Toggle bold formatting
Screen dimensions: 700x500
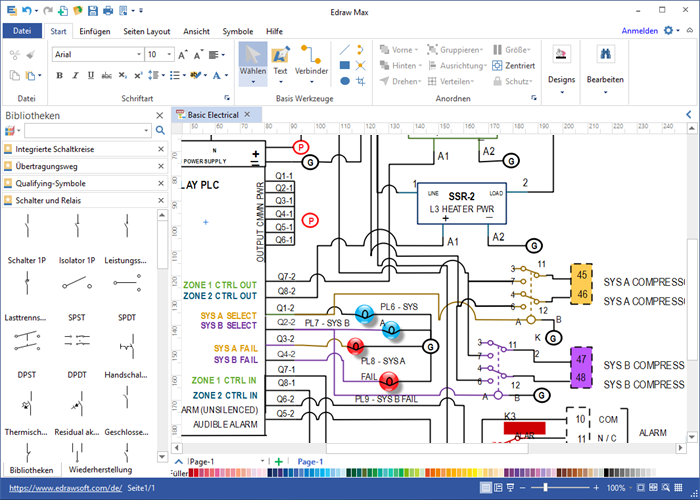(58, 76)
